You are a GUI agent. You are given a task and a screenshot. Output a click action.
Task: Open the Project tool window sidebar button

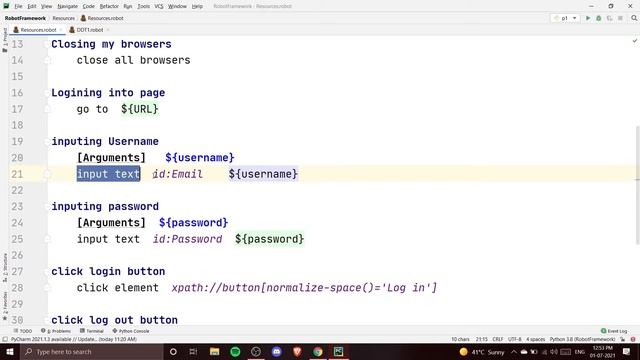click(5, 40)
